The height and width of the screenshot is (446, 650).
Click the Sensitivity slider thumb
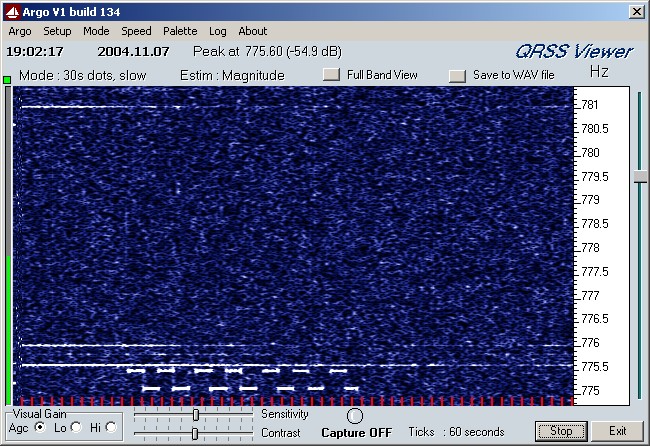pos(196,414)
